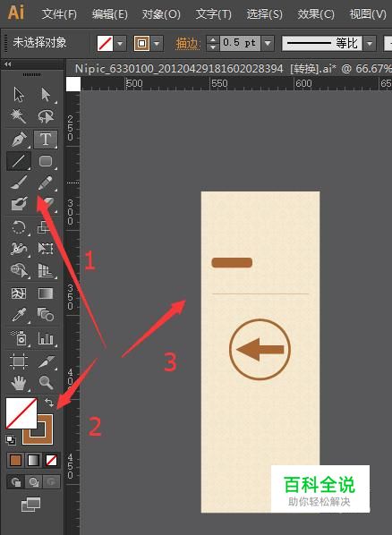Select the Blend tool
The height and width of the screenshot is (535, 392).
coord(45,315)
